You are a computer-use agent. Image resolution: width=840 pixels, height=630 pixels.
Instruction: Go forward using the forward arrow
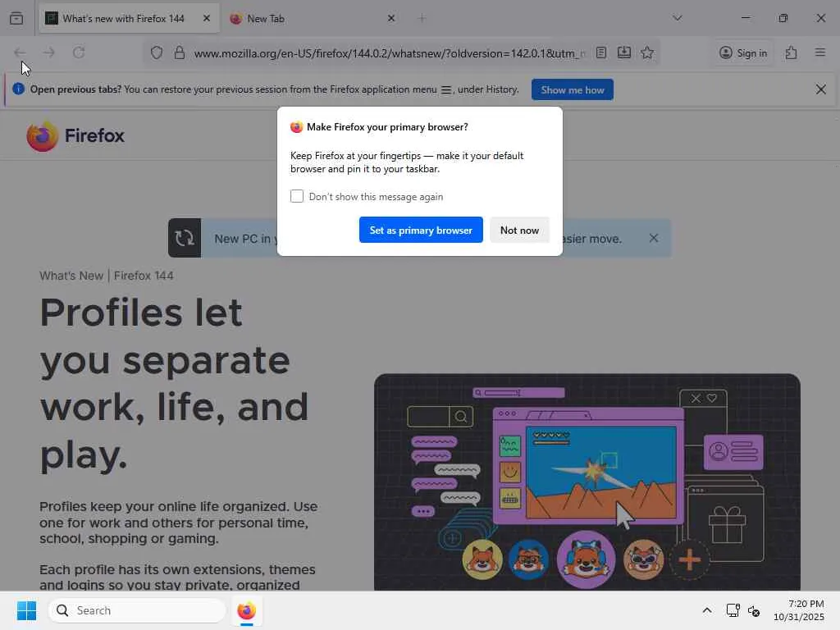[48, 52]
